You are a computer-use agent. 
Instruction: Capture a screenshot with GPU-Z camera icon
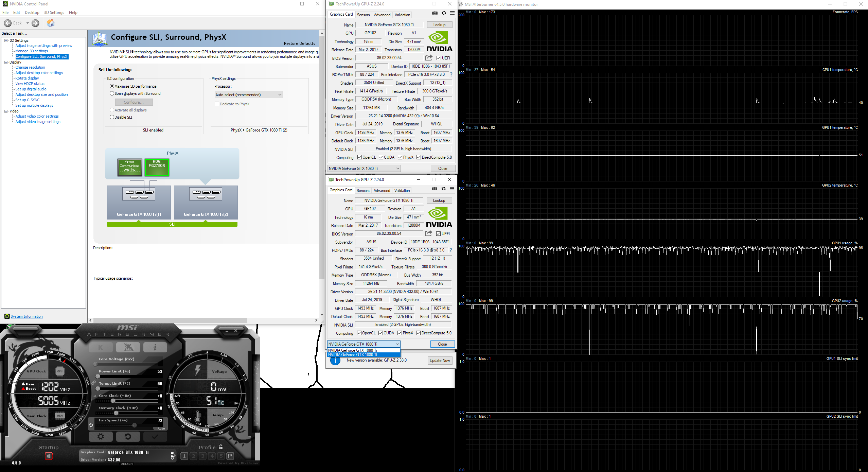[x=435, y=13]
